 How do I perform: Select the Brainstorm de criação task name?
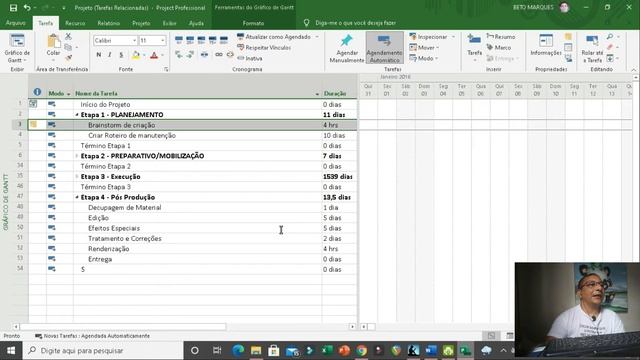tap(122, 125)
